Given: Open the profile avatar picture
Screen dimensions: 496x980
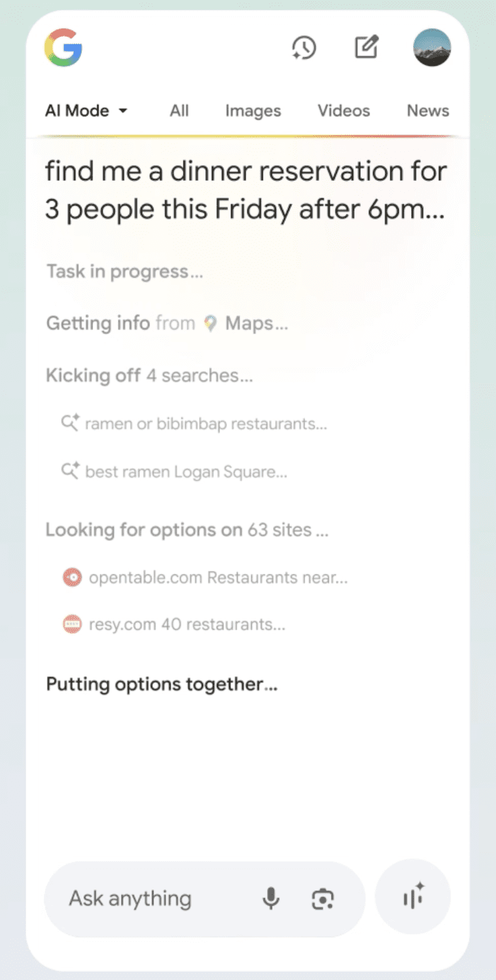Looking at the screenshot, I should pyautogui.click(x=432, y=48).
